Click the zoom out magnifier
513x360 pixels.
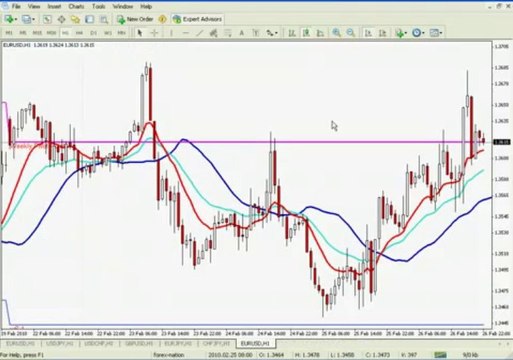pyautogui.click(x=350, y=33)
